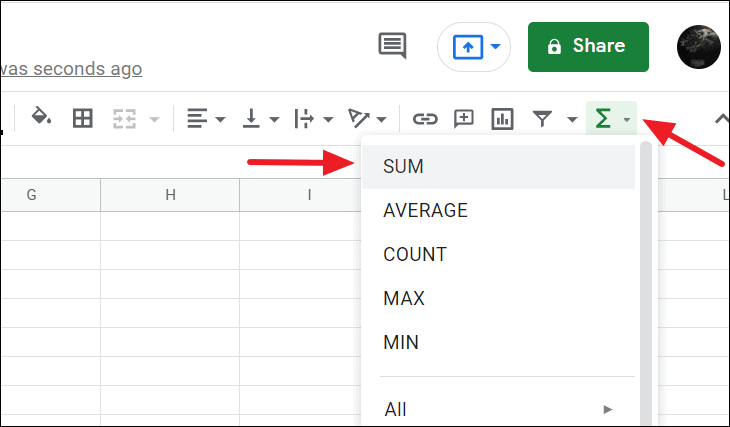
Task: Click the insert comment icon
Action: 464,119
